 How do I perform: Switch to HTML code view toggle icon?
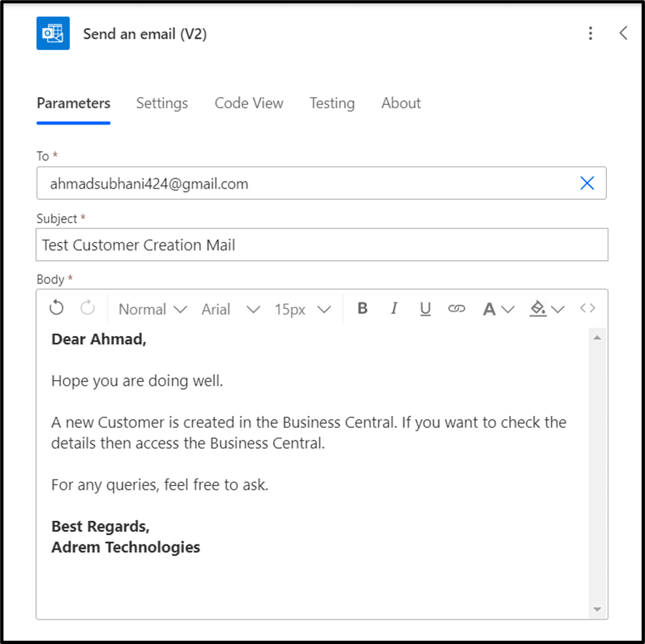coord(587,309)
